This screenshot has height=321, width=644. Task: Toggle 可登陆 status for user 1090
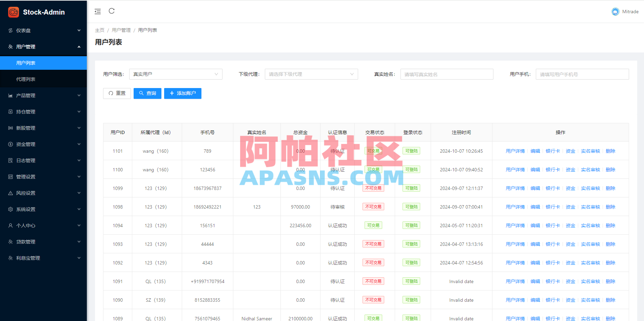(411, 299)
